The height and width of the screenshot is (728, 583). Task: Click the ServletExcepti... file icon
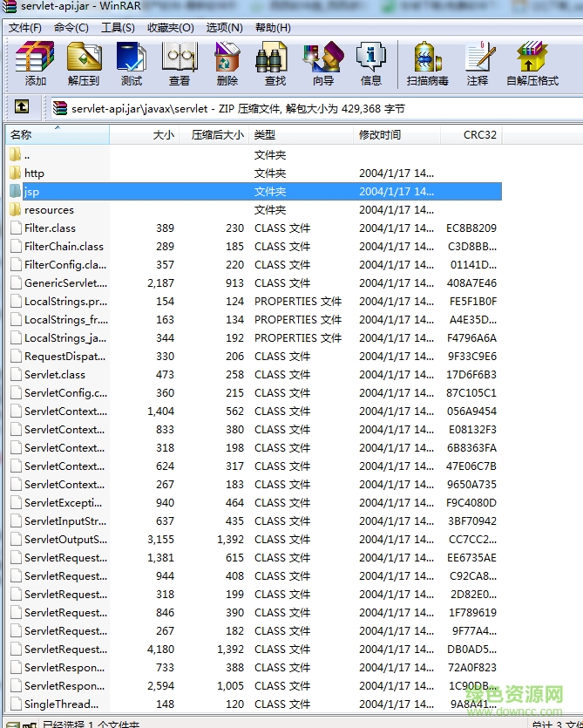click(x=17, y=503)
